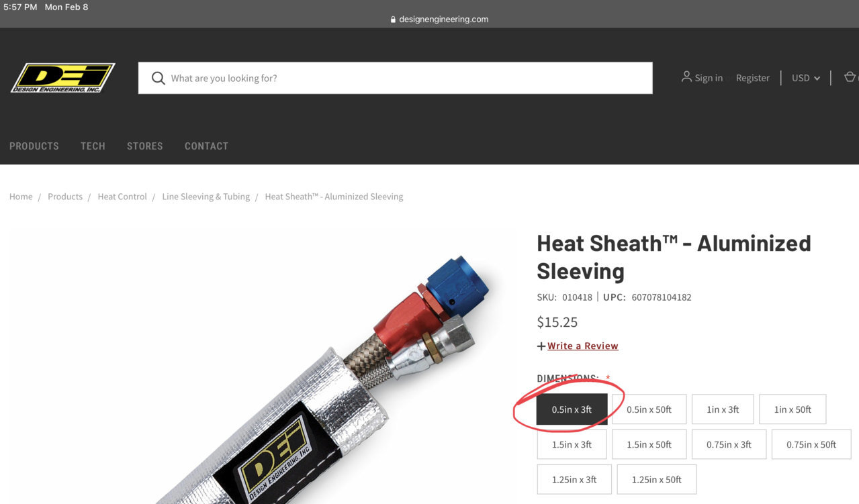Viewport: 859px width, 504px height.
Task: Click the lock icon in the address bar
Action: coord(394,19)
